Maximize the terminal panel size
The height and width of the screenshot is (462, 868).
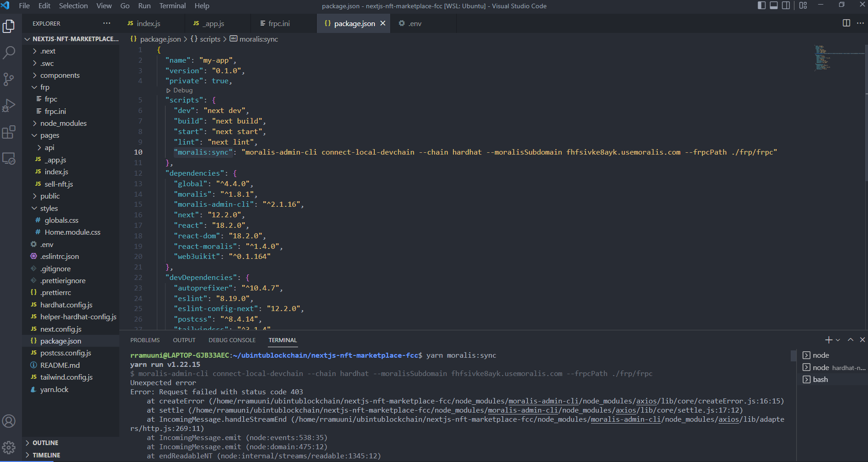(x=850, y=340)
